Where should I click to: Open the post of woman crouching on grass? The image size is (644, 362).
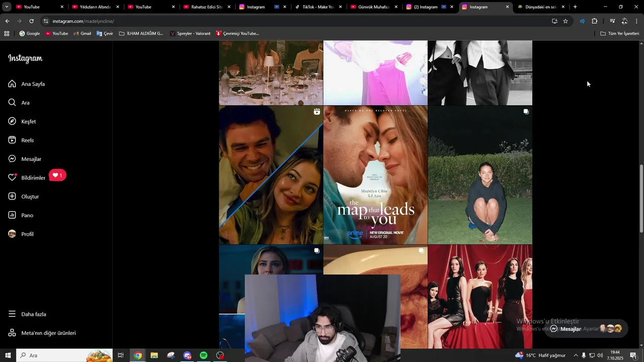click(480, 175)
